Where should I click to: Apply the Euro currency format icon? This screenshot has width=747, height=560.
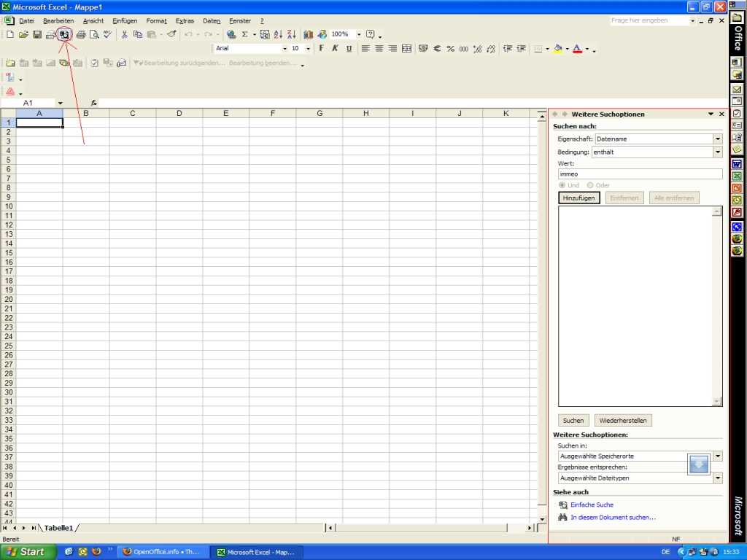(x=437, y=49)
